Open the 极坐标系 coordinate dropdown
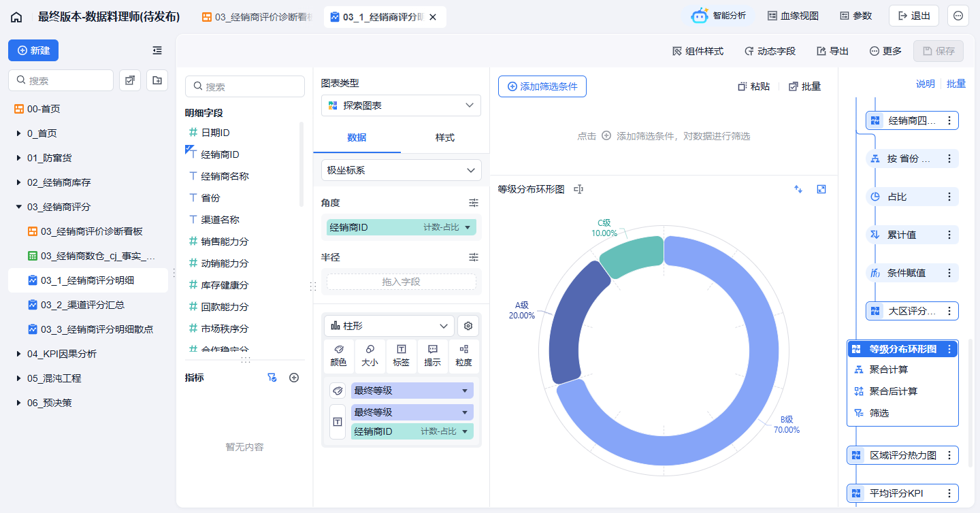 point(401,170)
